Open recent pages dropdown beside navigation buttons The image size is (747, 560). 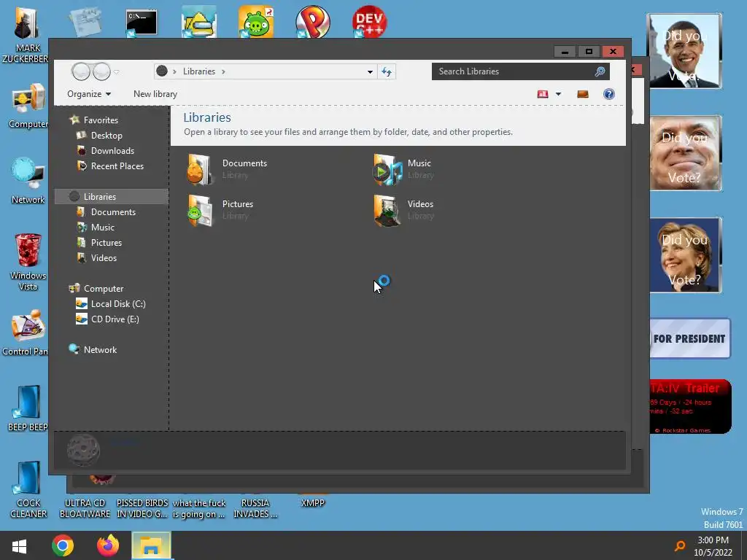pyautogui.click(x=116, y=72)
